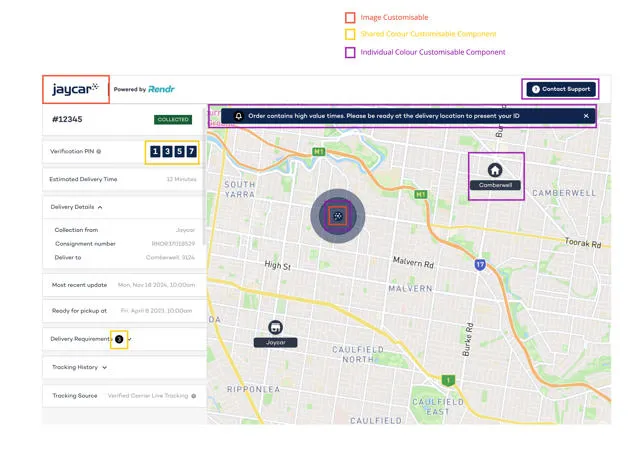640x456 pixels.
Task: Click the SOUTH YARRA suburb label
Action: coord(240,189)
